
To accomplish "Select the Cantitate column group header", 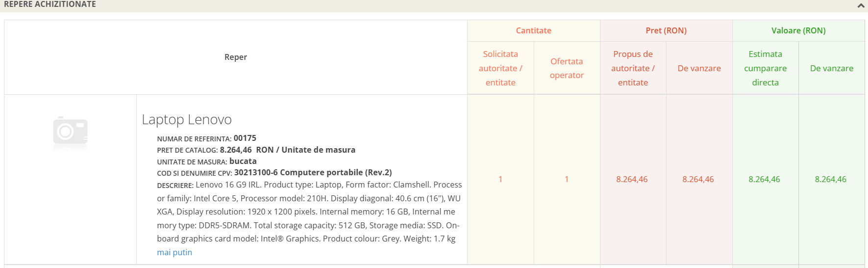I will click(533, 30).
